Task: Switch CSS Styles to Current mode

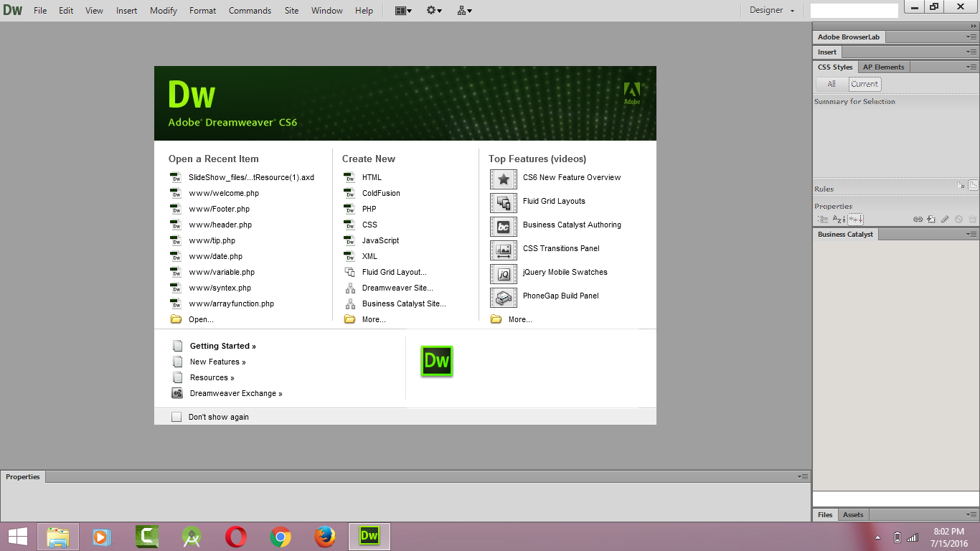Action: [x=864, y=84]
